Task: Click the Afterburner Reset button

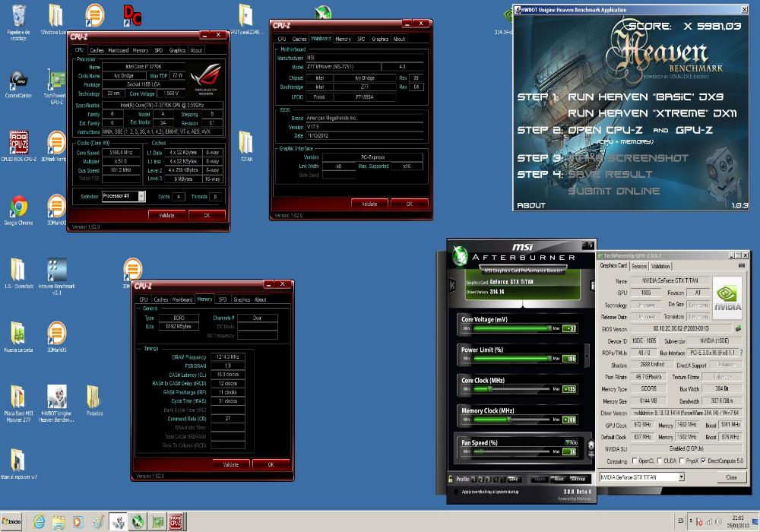Action: [559, 479]
